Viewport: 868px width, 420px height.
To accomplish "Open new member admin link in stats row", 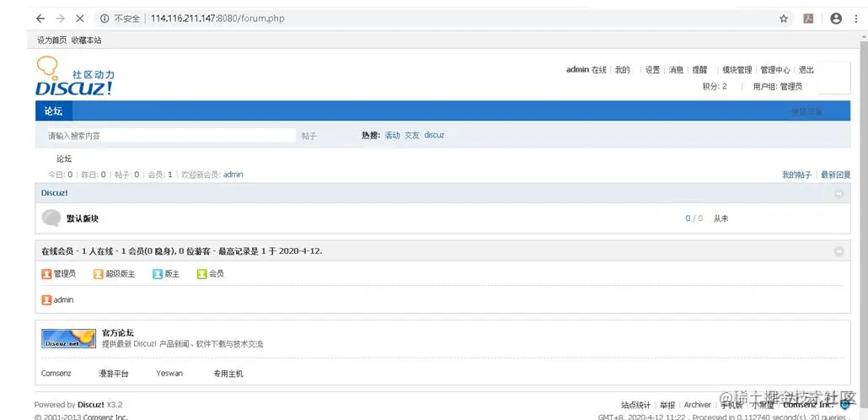I will point(233,175).
